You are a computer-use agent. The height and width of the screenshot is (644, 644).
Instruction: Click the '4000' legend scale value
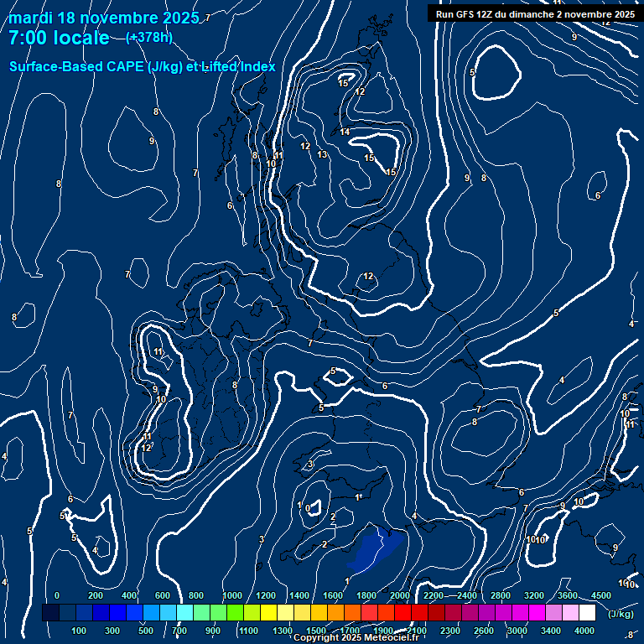584,631
